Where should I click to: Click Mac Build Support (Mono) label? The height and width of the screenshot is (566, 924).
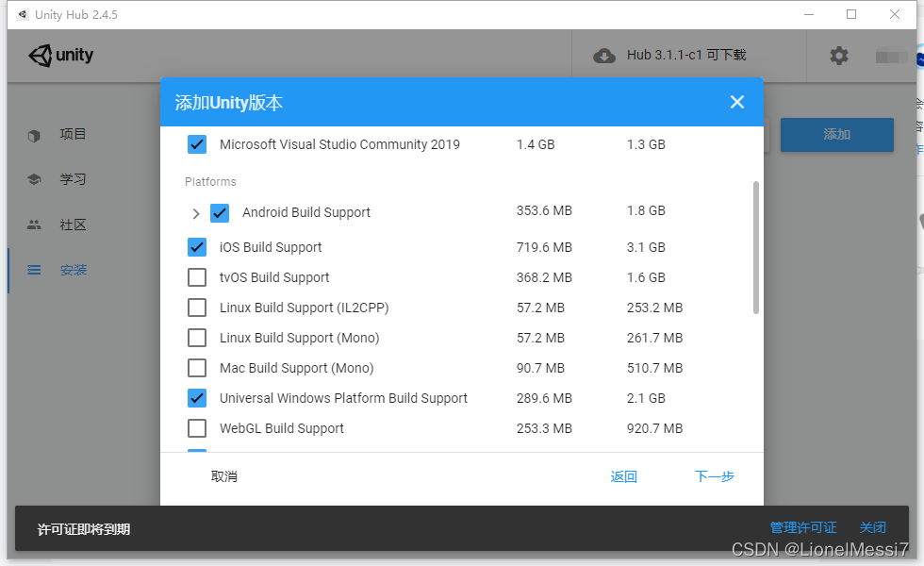tap(296, 368)
